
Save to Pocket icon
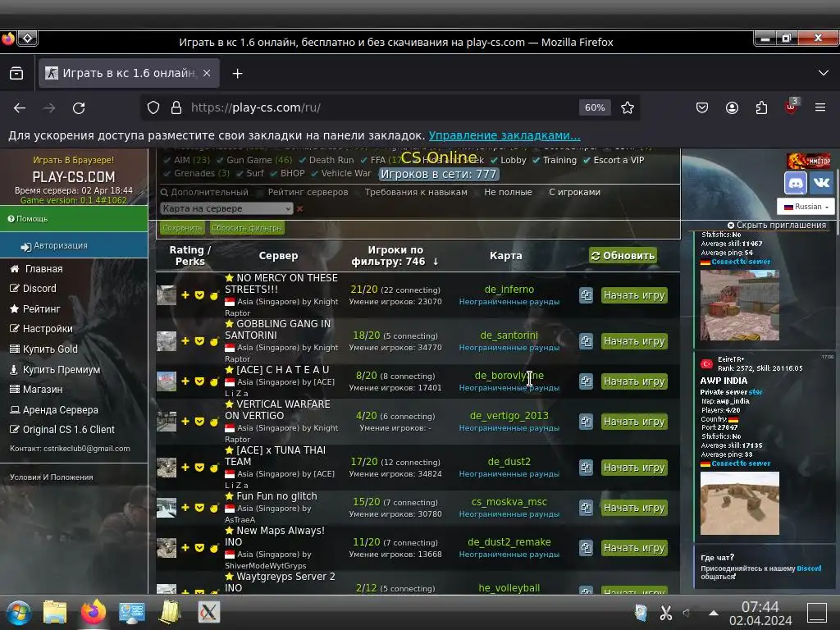click(702, 107)
